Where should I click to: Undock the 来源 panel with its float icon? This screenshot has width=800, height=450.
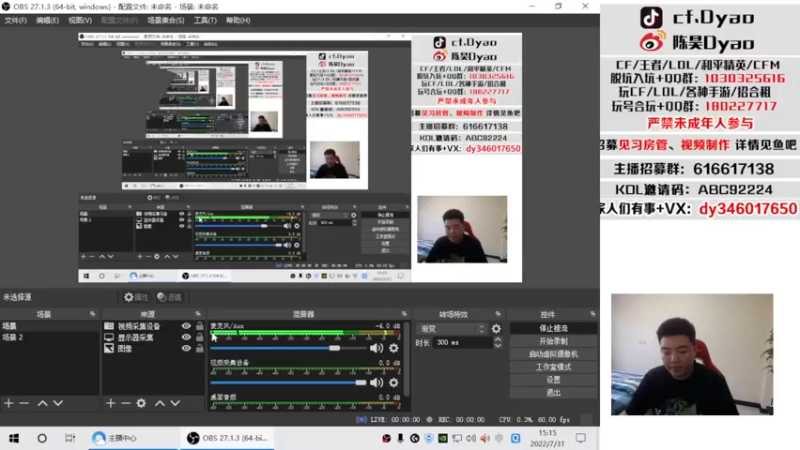point(198,314)
